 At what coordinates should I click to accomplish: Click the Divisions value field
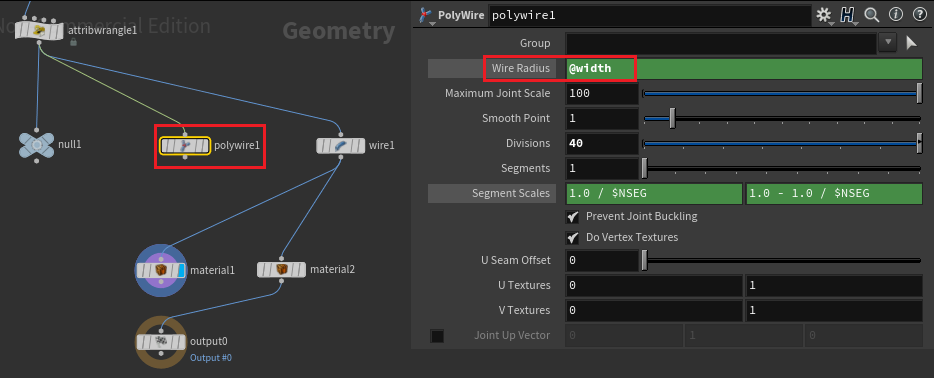[602, 143]
